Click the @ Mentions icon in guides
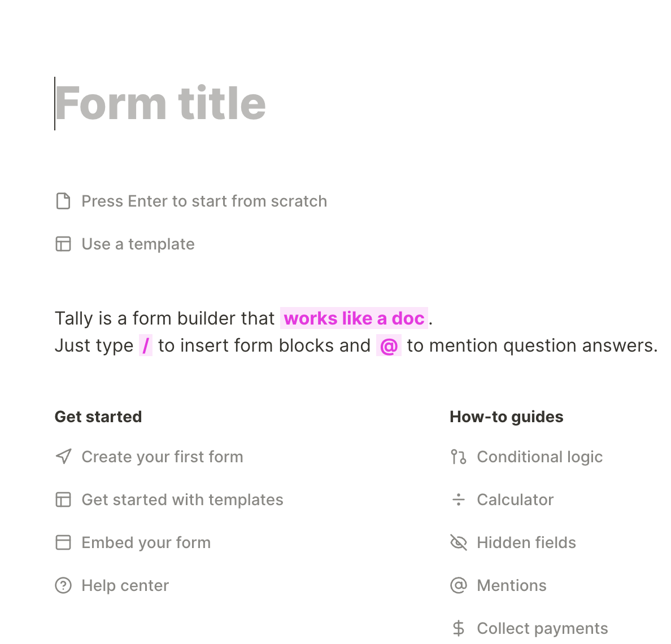The height and width of the screenshot is (644, 671). 458,585
